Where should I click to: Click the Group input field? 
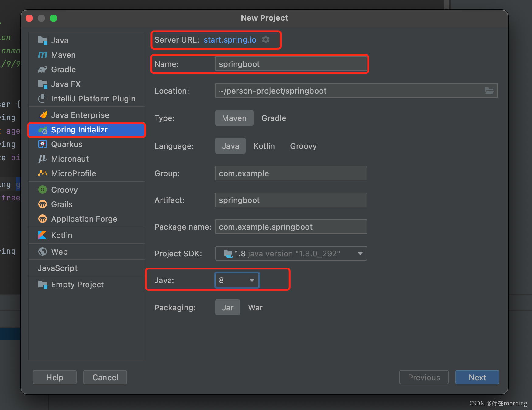[x=291, y=173]
